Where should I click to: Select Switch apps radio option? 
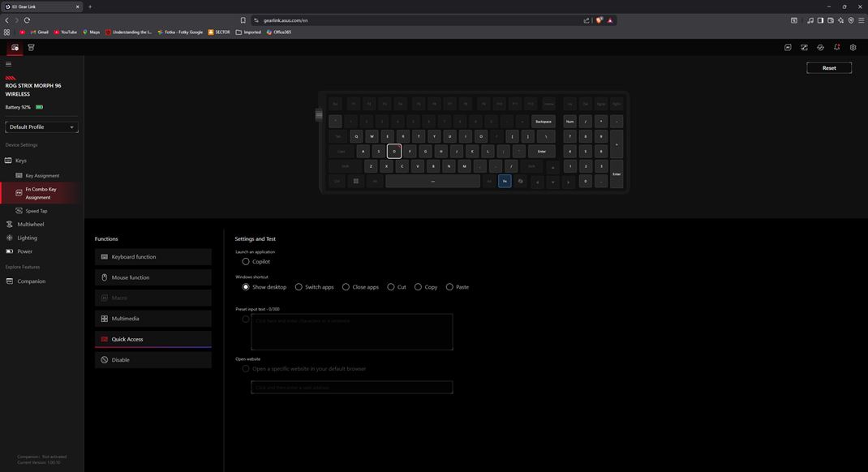(x=299, y=286)
